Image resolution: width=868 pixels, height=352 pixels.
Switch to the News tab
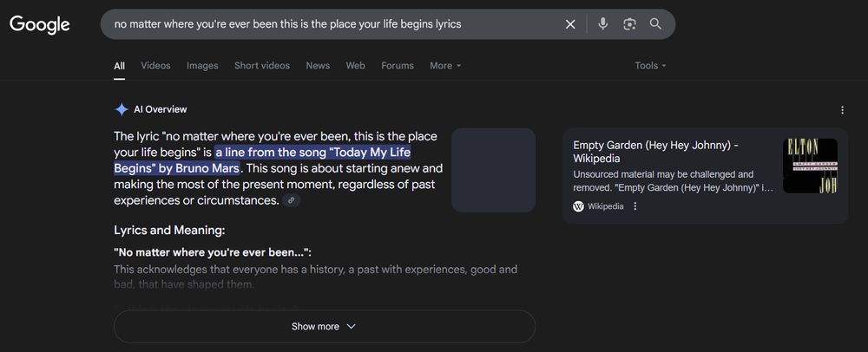pos(318,65)
